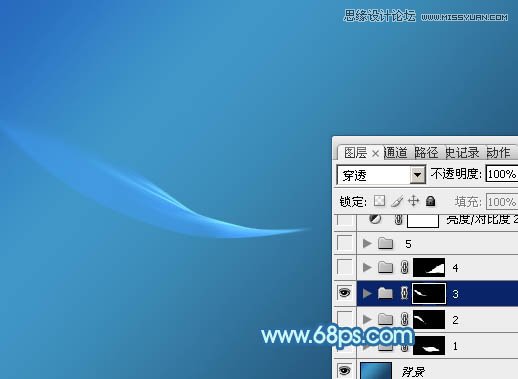Click the mask link icon of group 3
This screenshot has height=379, width=518.
[404, 293]
